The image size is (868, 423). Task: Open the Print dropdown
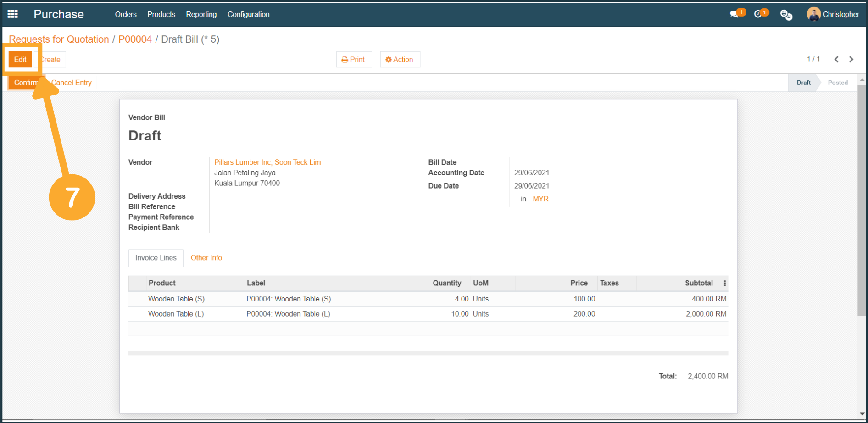pos(353,60)
